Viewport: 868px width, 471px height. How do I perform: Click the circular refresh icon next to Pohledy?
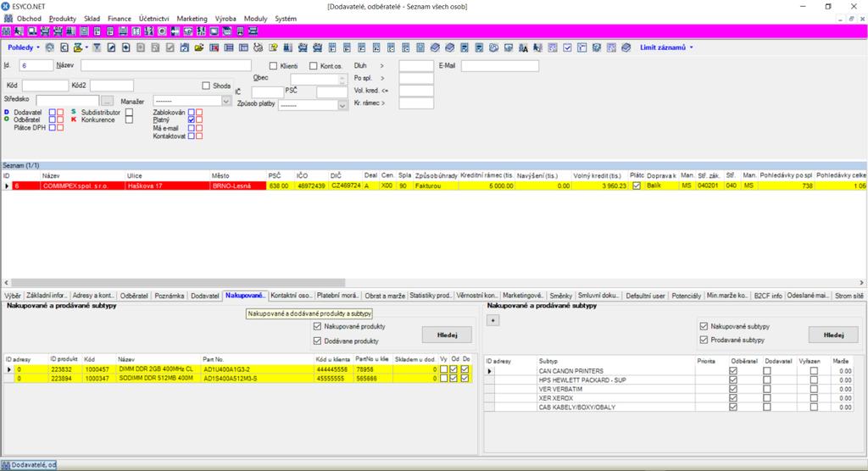[x=50, y=47]
